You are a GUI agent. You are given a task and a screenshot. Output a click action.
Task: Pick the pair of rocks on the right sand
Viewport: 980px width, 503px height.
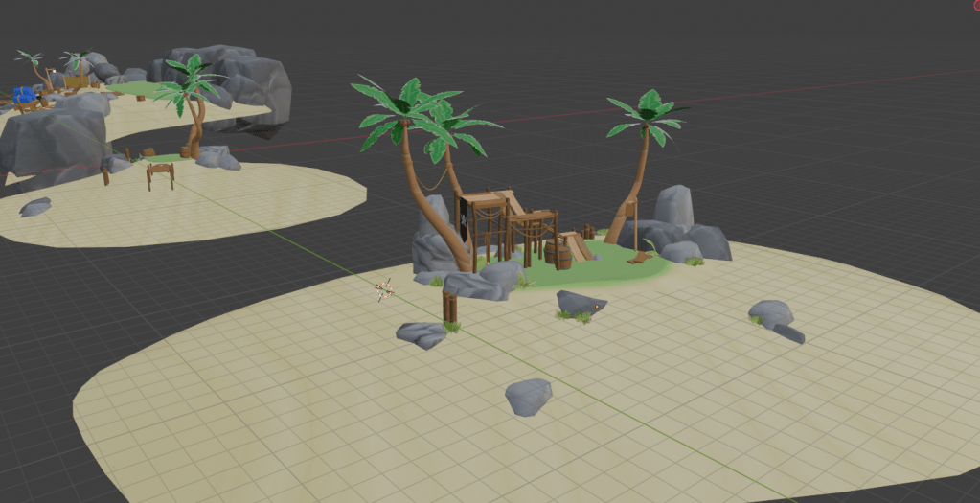point(775,317)
